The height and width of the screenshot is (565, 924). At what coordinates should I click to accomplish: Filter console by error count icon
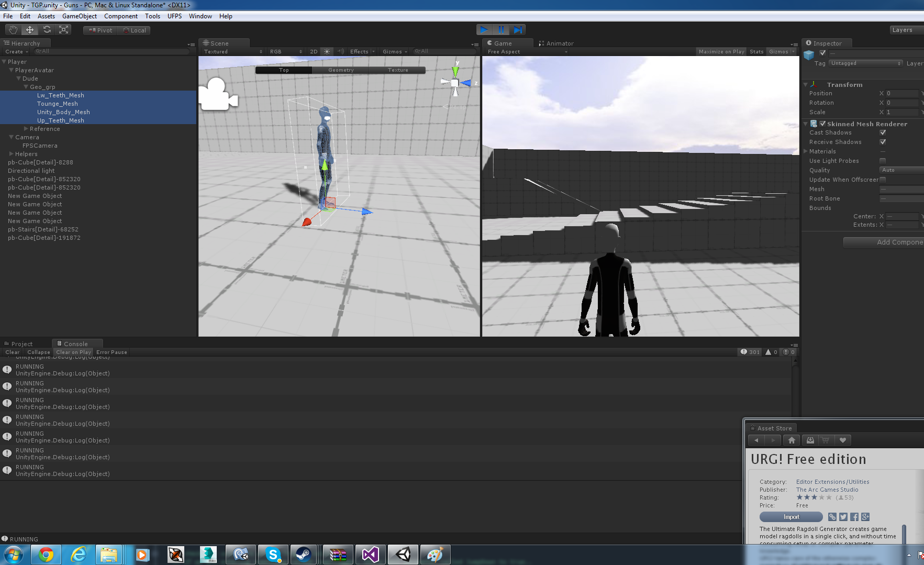tap(789, 352)
